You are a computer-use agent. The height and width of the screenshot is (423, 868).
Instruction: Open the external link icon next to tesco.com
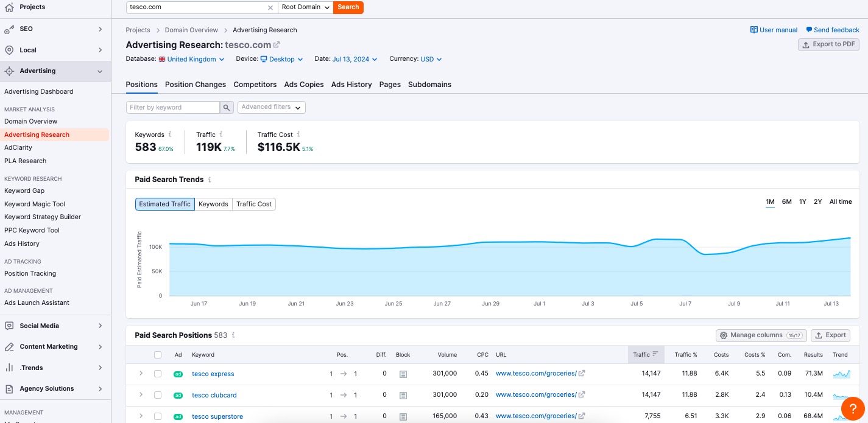277,44
